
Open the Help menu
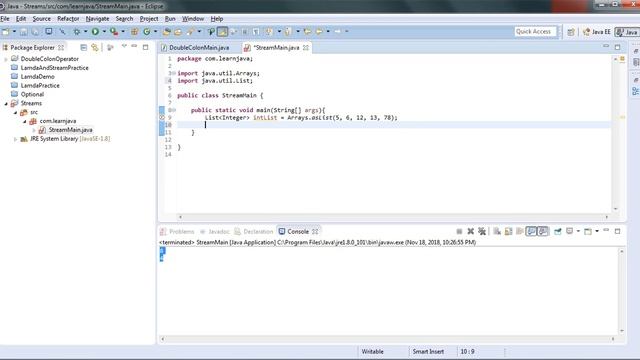point(217,19)
